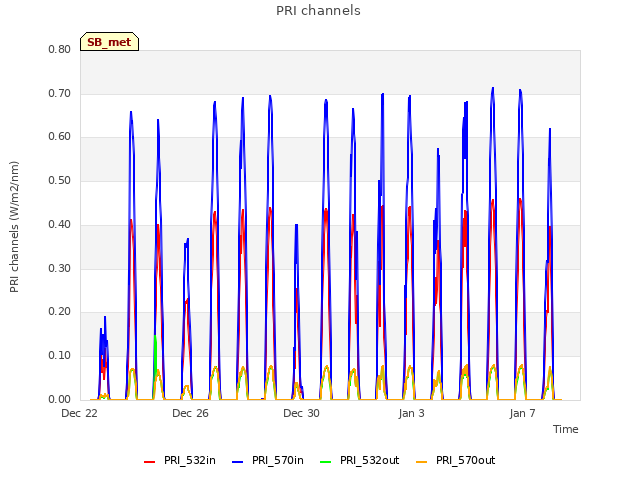Viewport: 640px width, 480px height.
Task: Click the Dec 22 x-axis tick label
Action: (80, 413)
